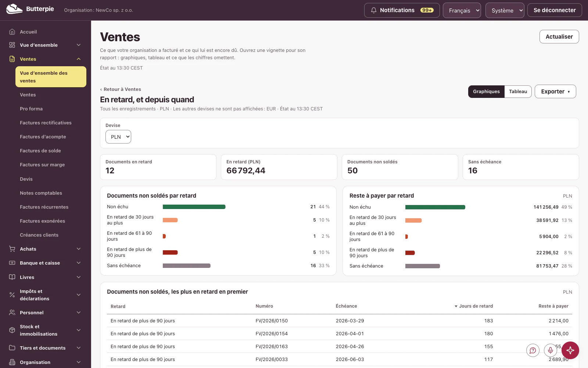Expand the Exporter dropdown menu
Viewport: 588px width, 368px height.
pyautogui.click(x=555, y=92)
